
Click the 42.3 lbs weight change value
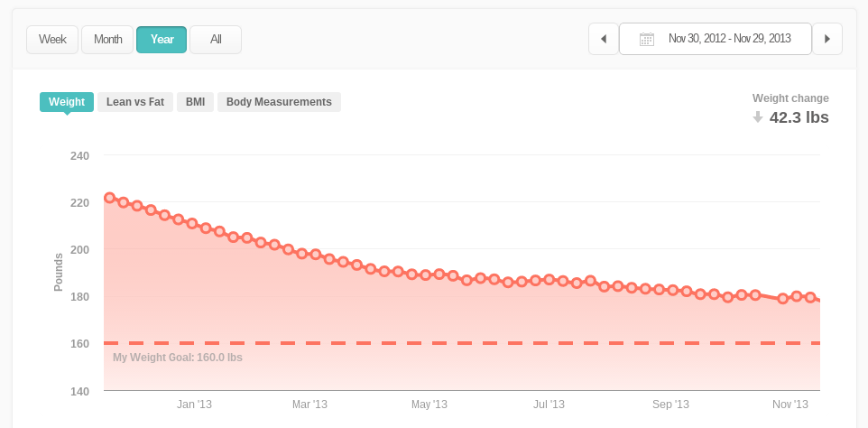pos(799,117)
